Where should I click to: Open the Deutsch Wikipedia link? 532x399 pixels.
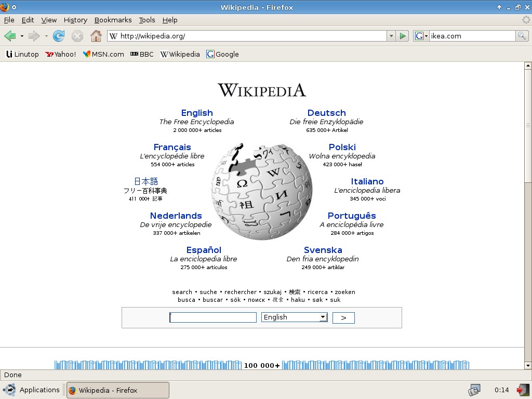[x=326, y=113]
